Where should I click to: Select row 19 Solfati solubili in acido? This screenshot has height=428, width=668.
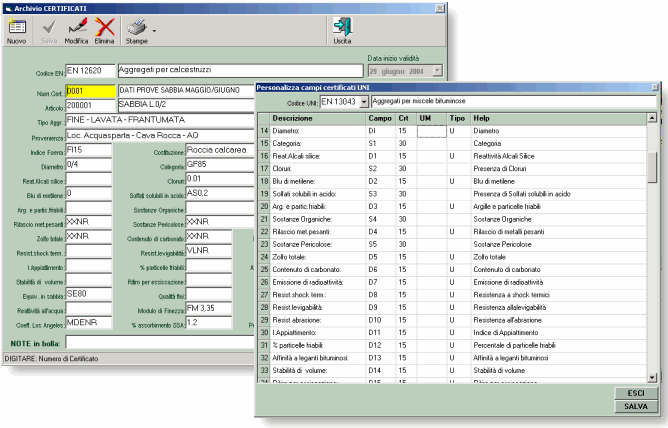[x=452, y=194]
